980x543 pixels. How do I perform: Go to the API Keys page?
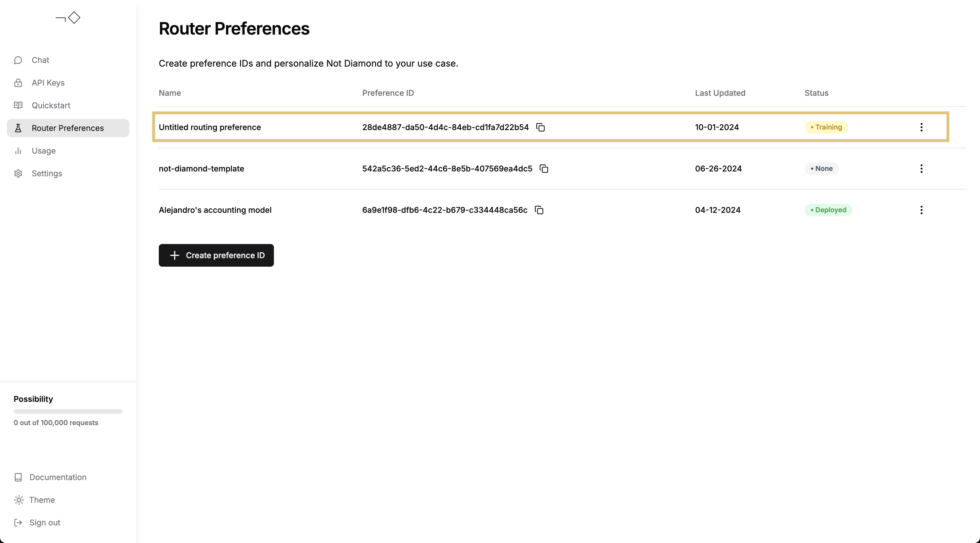click(48, 83)
